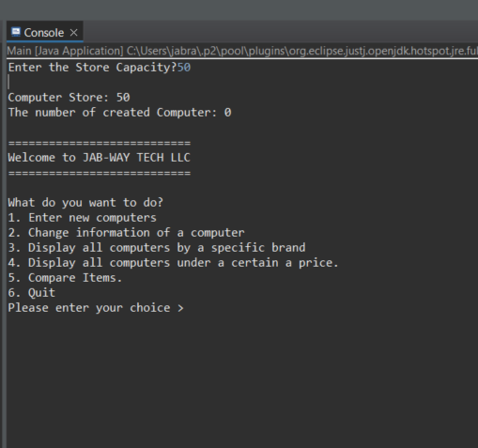The width and height of the screenshot is (478, 448).
Task: Click 'Welcome to JAB-WAY TECH LLC' text
Action: (99, 158)
